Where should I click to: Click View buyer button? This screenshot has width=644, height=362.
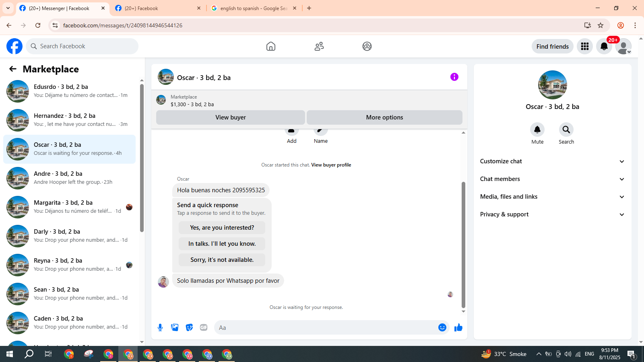[x=231, y=117]
